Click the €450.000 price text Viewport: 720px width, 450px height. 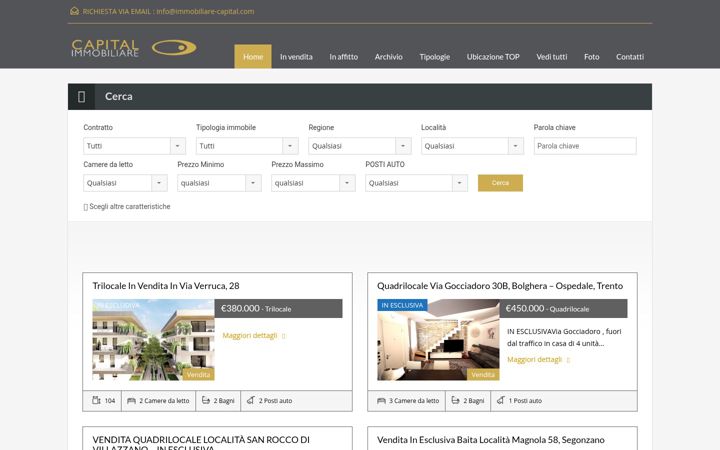pyautogui.click(x=525, y=309)
